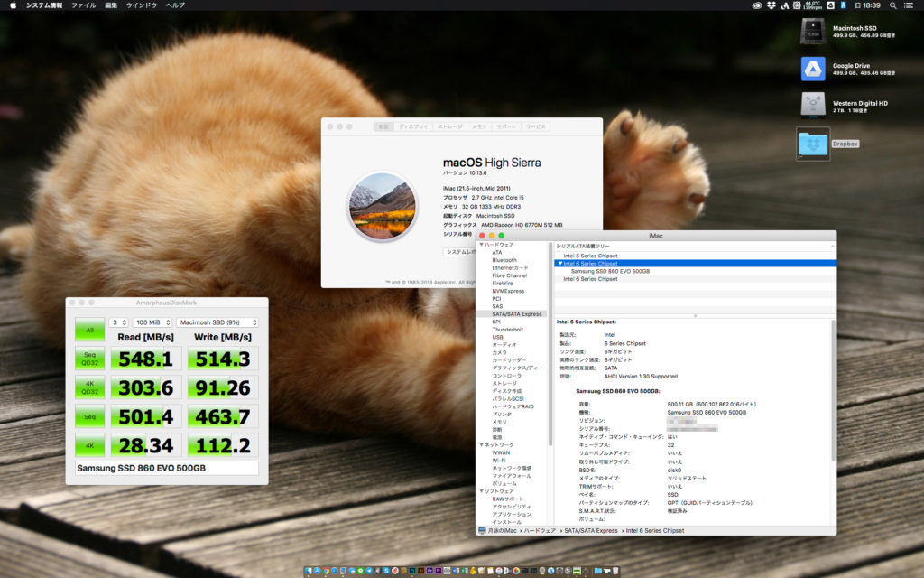Open the 編集 menu
This screenshot has height=578, width=924.
(x=111, y=5)
